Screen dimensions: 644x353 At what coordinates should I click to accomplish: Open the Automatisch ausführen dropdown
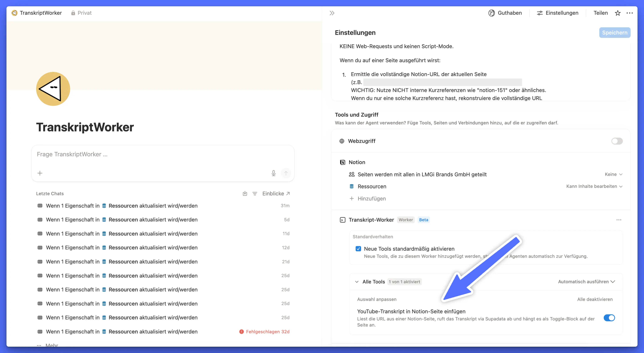[x=587, y=282]
